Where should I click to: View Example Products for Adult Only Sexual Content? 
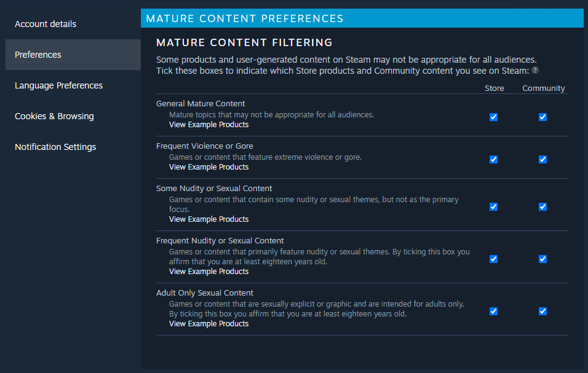[x=209, y=324]
